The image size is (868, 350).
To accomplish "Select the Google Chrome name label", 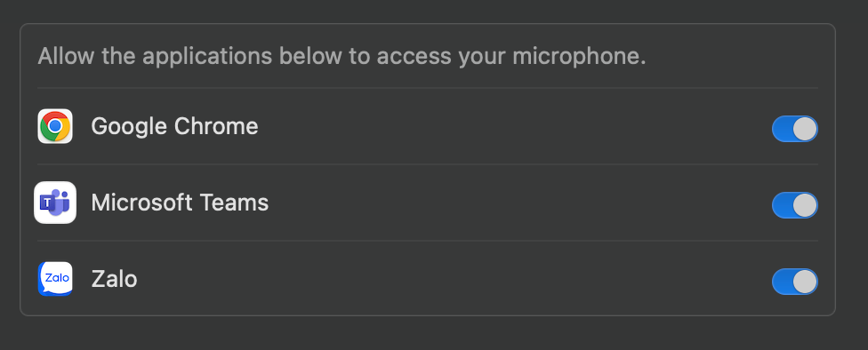I will [x=174, y=127].
